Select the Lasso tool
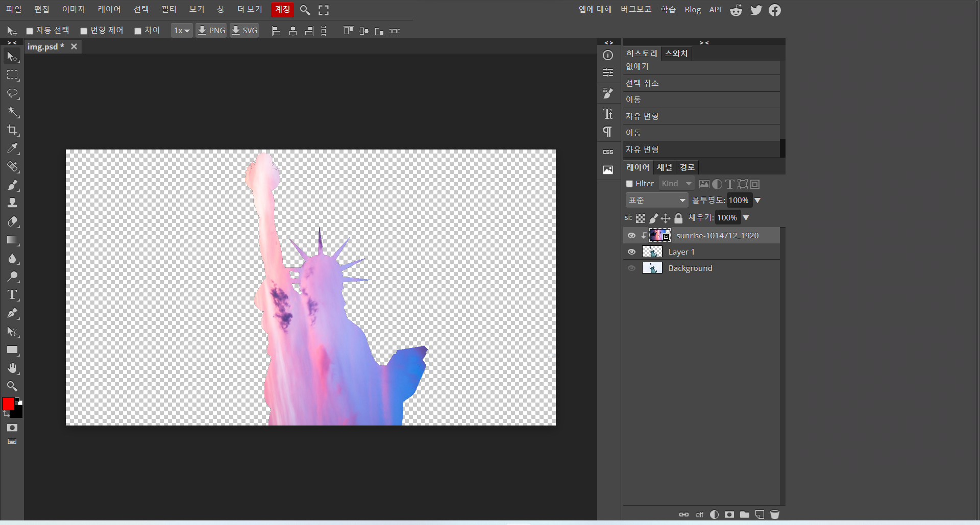980x525 pixels. 13,93
